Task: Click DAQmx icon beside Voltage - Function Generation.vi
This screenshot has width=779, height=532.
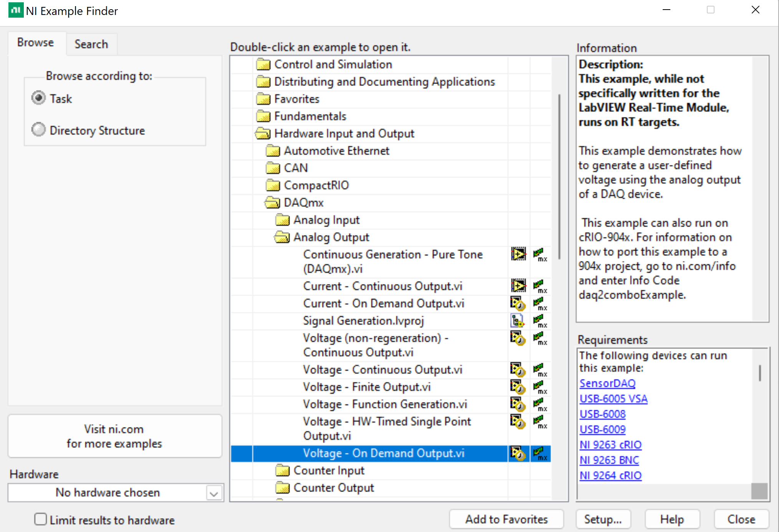Action: tap(540, 404)
